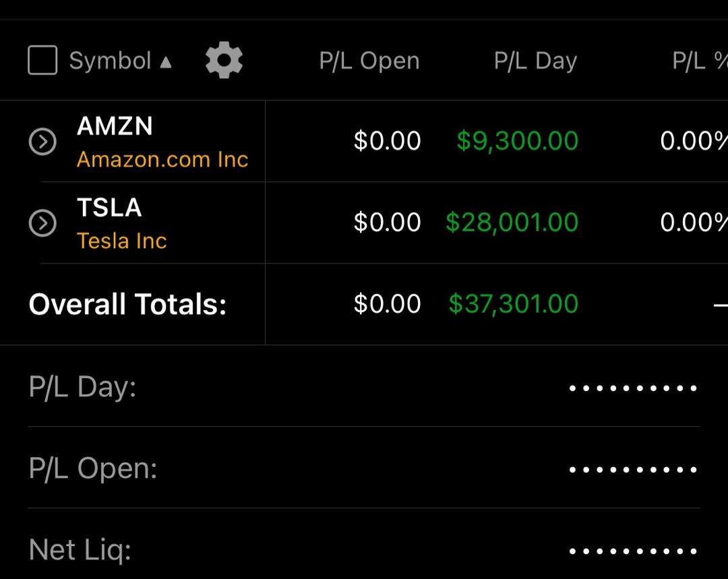Select the AMZN ticker symbol

115,126
